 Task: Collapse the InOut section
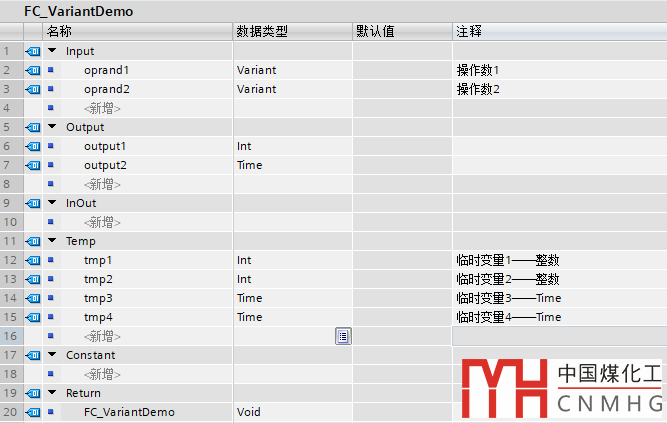coord(52,203)
